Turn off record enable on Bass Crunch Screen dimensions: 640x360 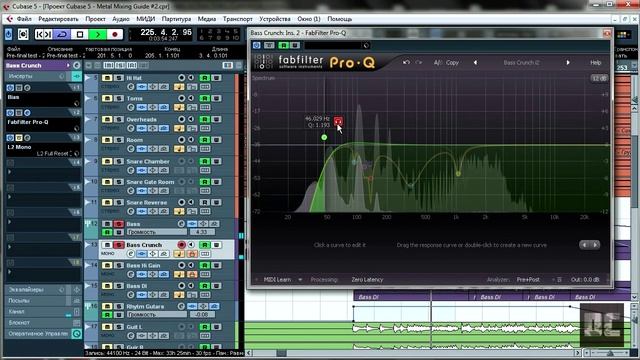click(x=181, y=245)
